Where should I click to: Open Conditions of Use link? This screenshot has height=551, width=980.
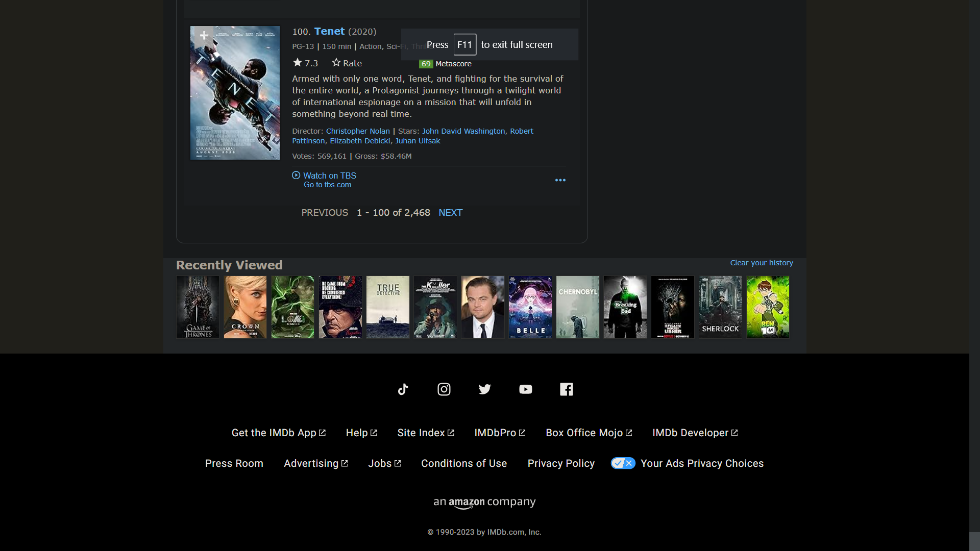point(464,463)
